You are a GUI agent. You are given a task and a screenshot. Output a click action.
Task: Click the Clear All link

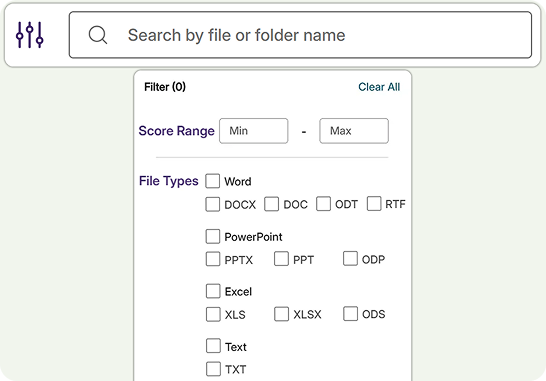[379, 87]
